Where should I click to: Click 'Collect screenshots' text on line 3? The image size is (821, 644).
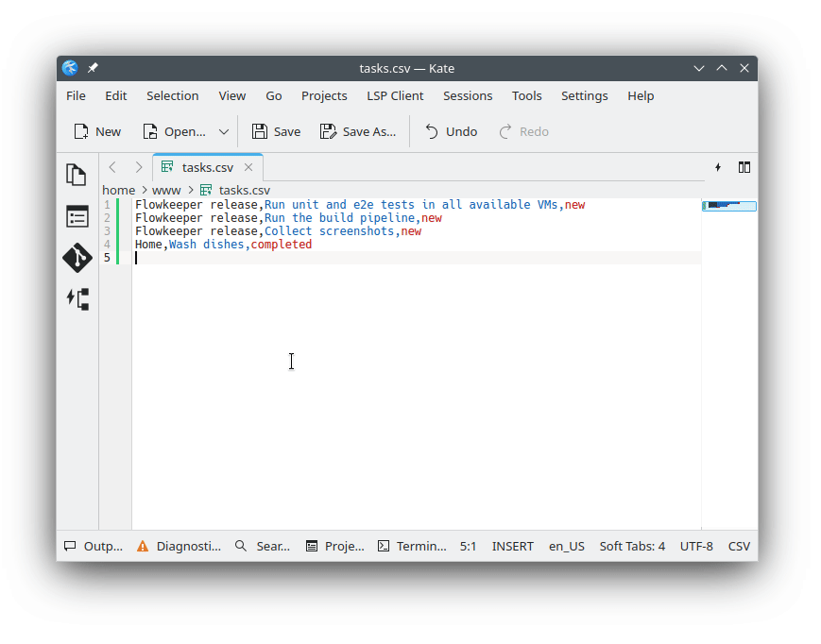pos(329,231)
